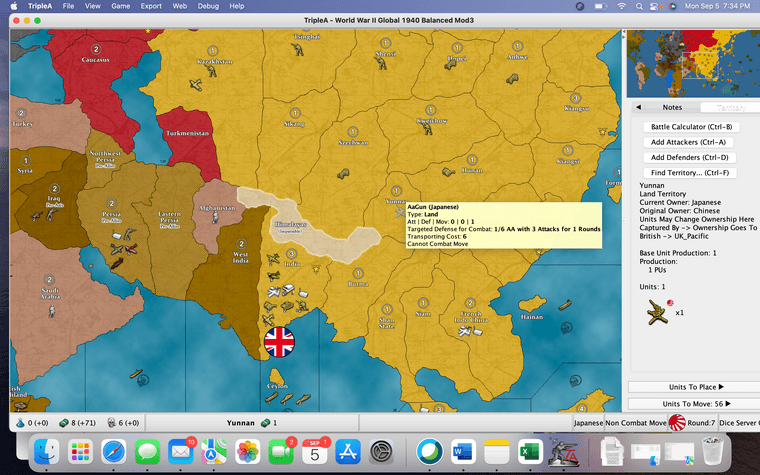This screenshot has height=475, width=760.
Task: Click 'Base Unit Production: 1' text
Action: pos(678,253)
